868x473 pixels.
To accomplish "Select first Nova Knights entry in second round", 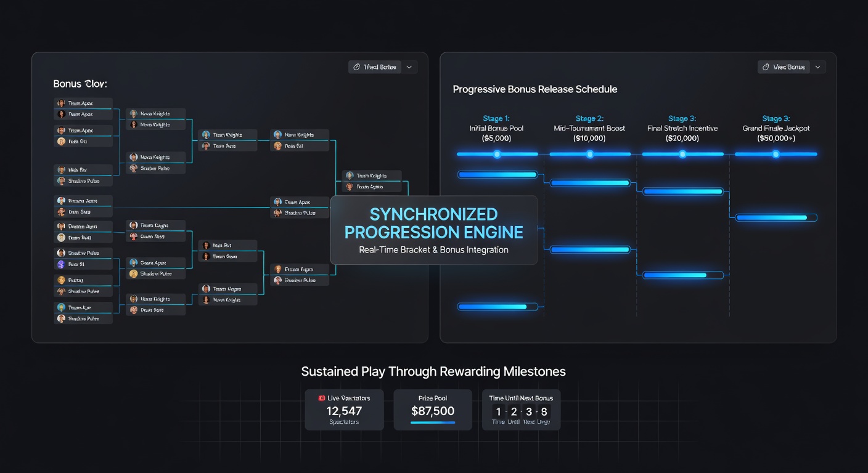I will point(155,114).
